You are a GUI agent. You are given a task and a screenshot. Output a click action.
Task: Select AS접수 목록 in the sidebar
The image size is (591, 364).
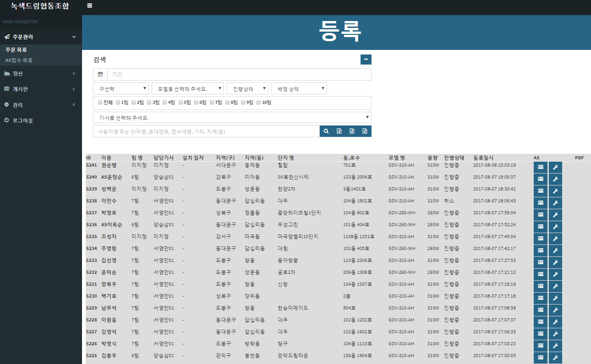click(x=19, y=60)
